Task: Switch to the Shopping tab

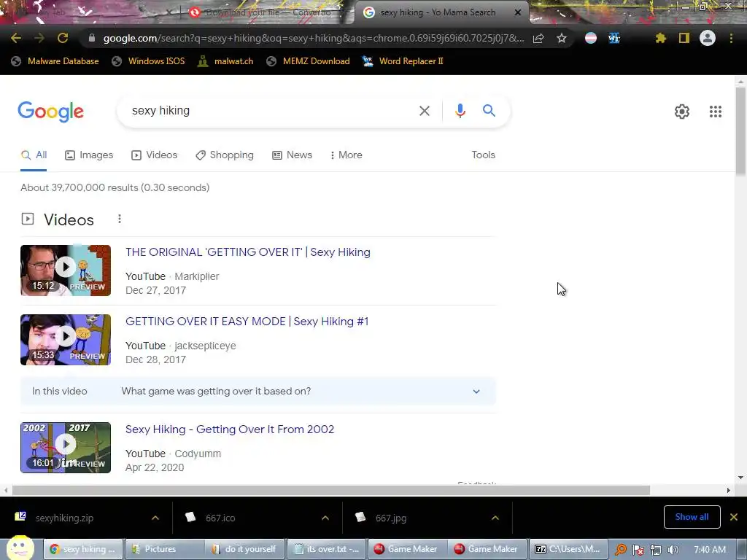Action: 225,155
